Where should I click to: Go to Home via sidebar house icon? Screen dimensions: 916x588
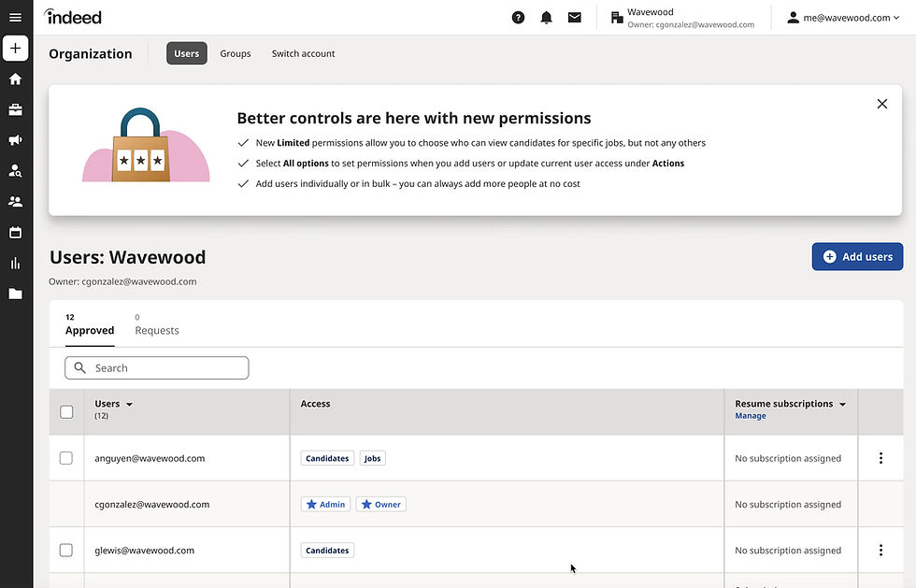16,79
